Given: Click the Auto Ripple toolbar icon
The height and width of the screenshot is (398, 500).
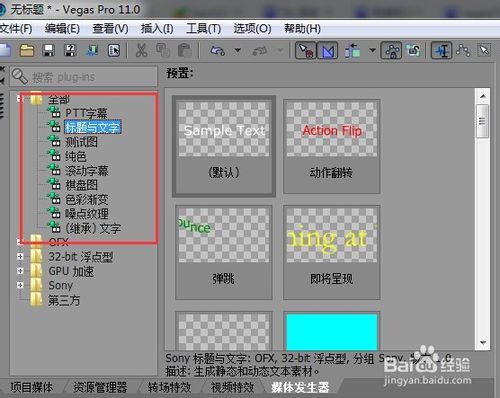Looking at the screenshot, I should pyautogui.click(x=353, y=51).
